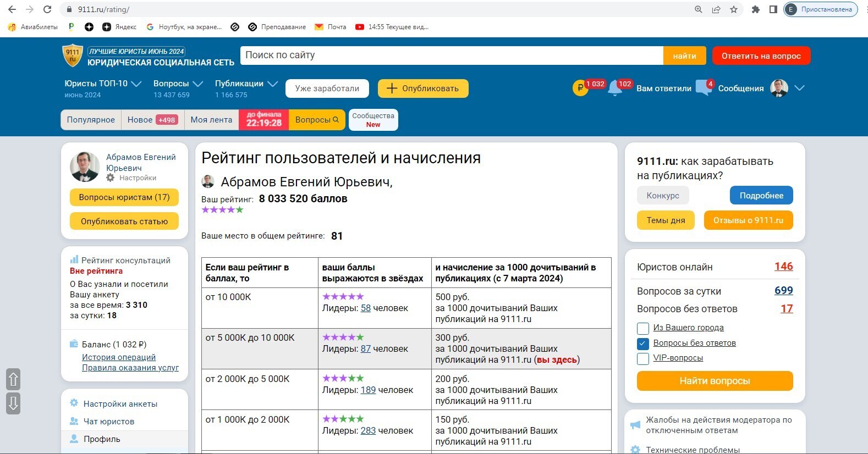Open messages chat icon with 4 badge
This screenshot has height=454, width=868.
pos(704,88)
